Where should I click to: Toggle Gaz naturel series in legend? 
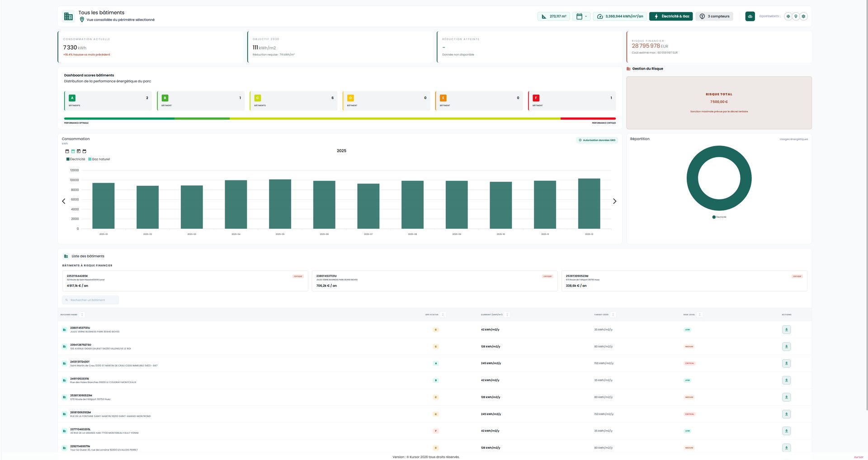[x=99, y=159]
